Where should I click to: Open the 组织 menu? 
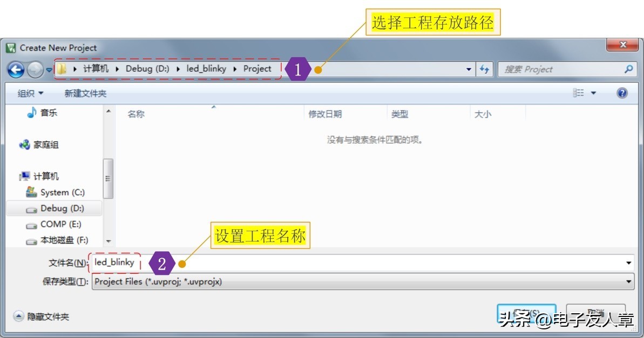pyautogui.click(x=30, y=93)
